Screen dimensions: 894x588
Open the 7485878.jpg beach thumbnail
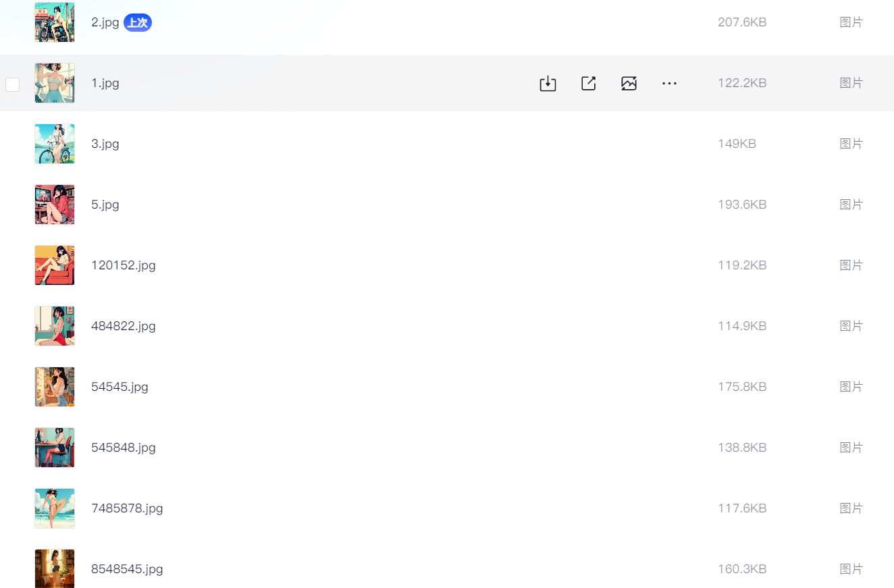click(55, 508)
